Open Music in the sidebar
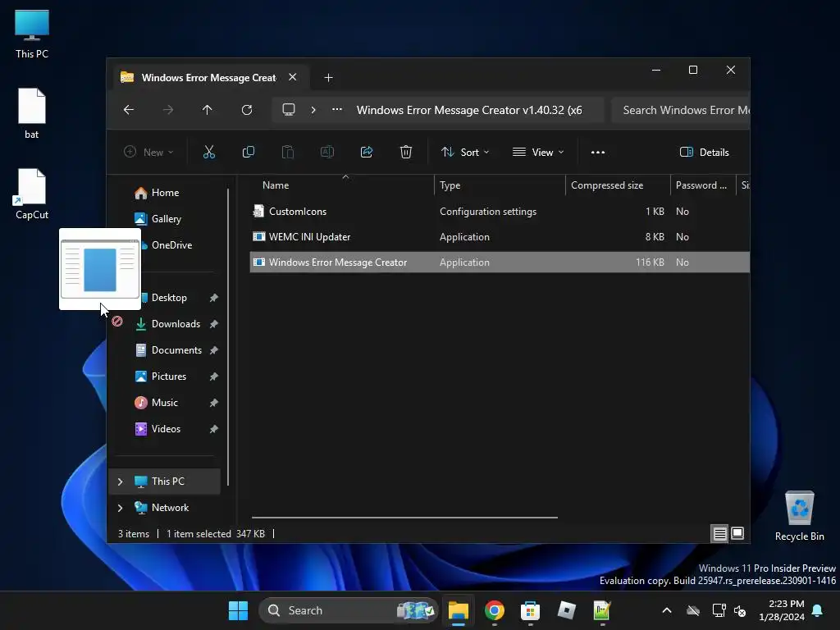This screenshot has height=630, width=840. (x=164, y=403)
